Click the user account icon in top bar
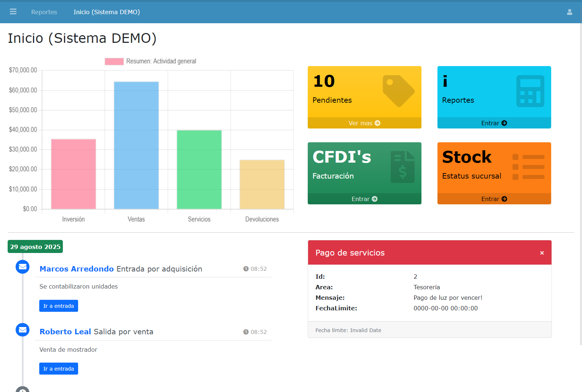 pos(569,12)
